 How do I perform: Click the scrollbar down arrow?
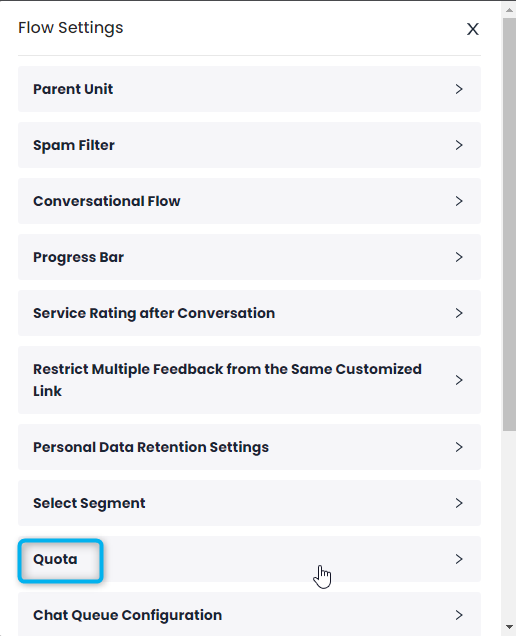tap(510, 627)
